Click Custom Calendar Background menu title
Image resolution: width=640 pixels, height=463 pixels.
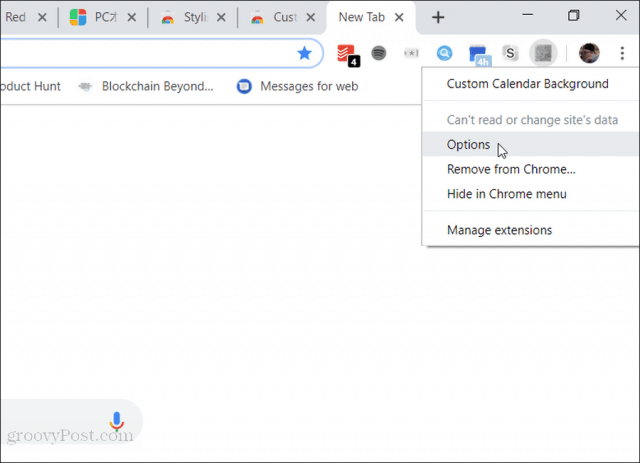(x=527, y=84)
